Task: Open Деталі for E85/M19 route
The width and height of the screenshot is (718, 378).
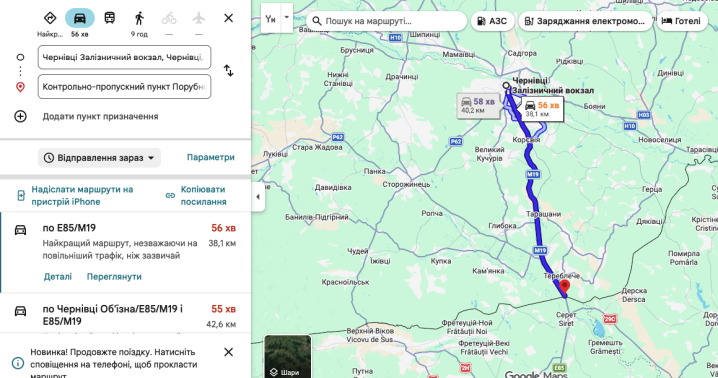Action: tap(58, 277)
